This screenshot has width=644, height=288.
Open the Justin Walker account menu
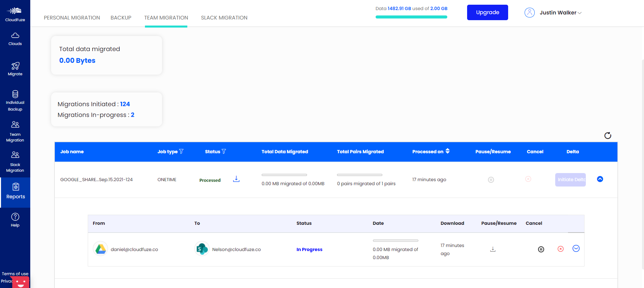(x=560, y=13)
